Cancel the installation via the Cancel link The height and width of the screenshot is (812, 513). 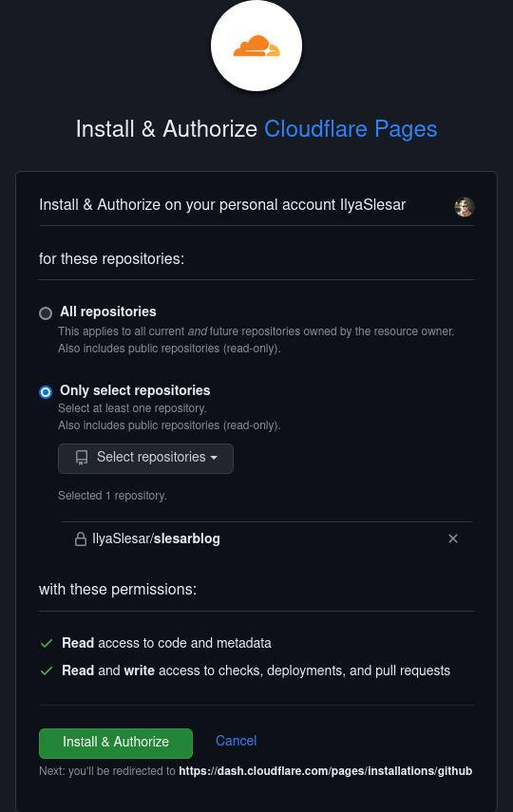tap(236, 741)
